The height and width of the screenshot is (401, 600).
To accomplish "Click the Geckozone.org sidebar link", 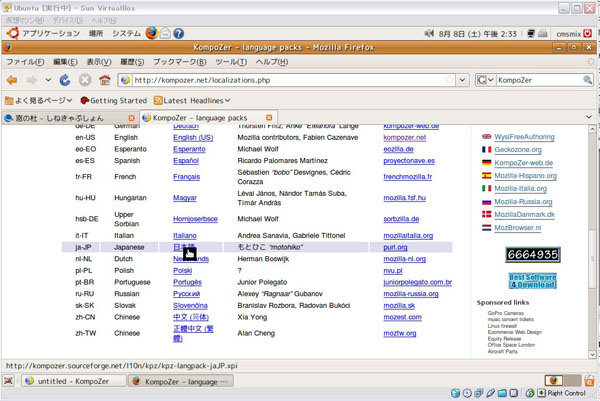I will [x=518, y=150].
